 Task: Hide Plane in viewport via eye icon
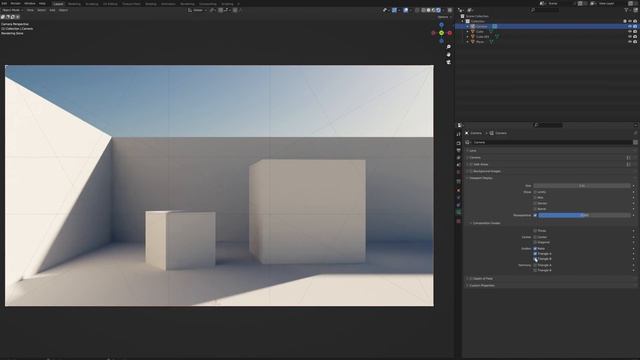pyautogui.click(x=630, y=42)
